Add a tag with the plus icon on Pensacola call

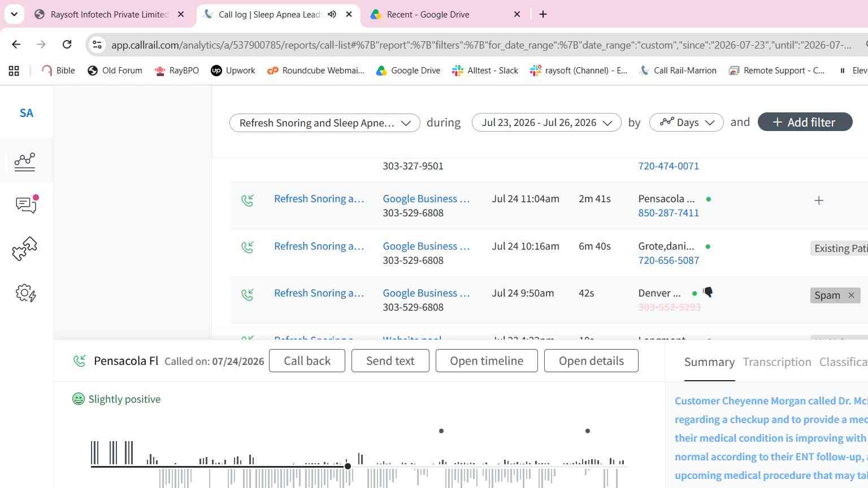819,201
